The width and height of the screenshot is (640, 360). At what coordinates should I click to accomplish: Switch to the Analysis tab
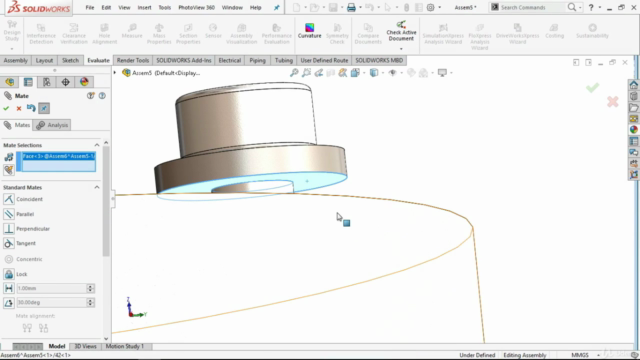(x=52, y=125)
